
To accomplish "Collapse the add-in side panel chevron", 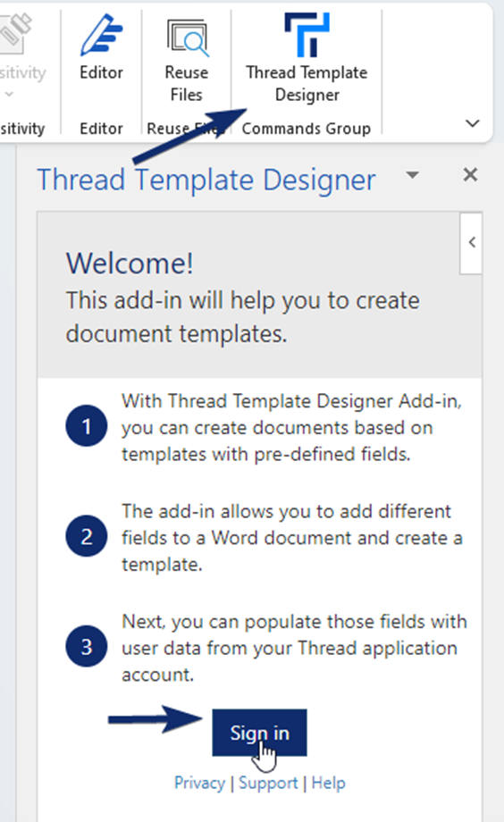I will (x=472, y=243).
